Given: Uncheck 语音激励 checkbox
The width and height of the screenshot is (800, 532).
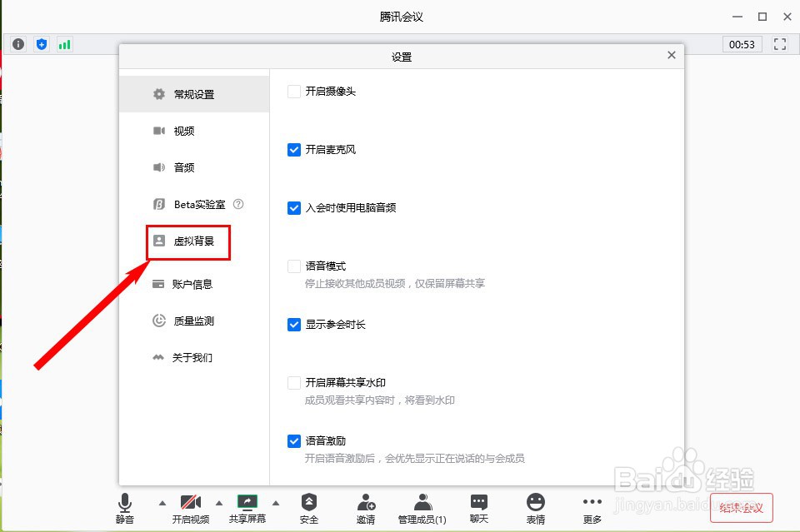Looking at the screenshot, I should point(294,440).
